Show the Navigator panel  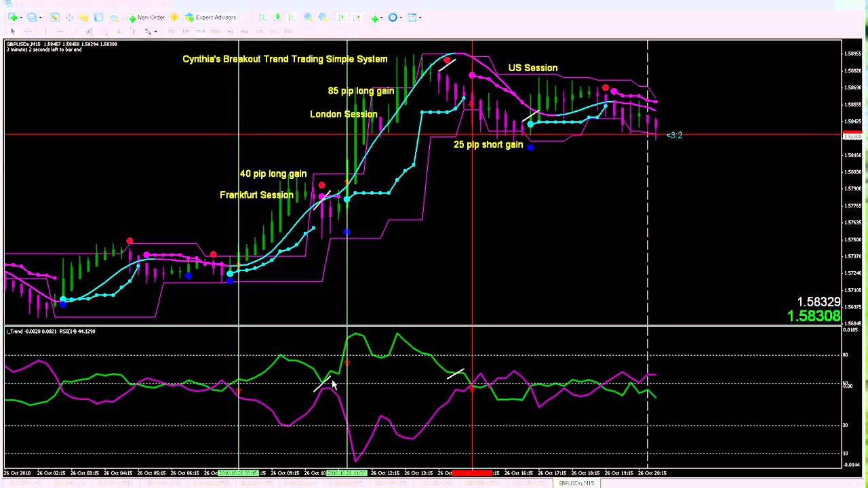pyautogui.click(x=83, y=17)
